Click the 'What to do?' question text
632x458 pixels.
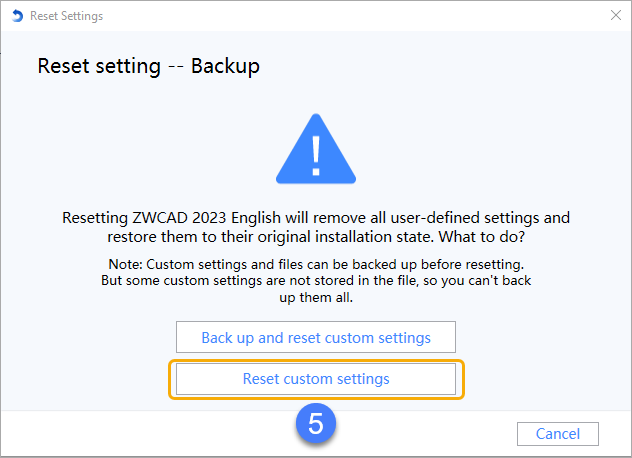[x=482, y=237]
